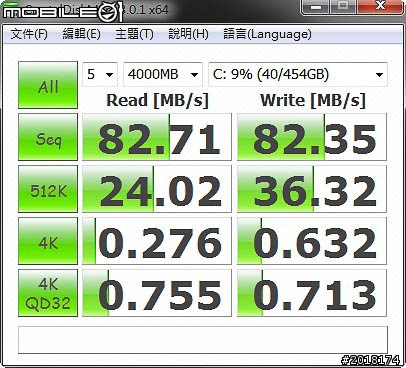
Task: Start the 512K benchmark test
Action: point(48,189)
